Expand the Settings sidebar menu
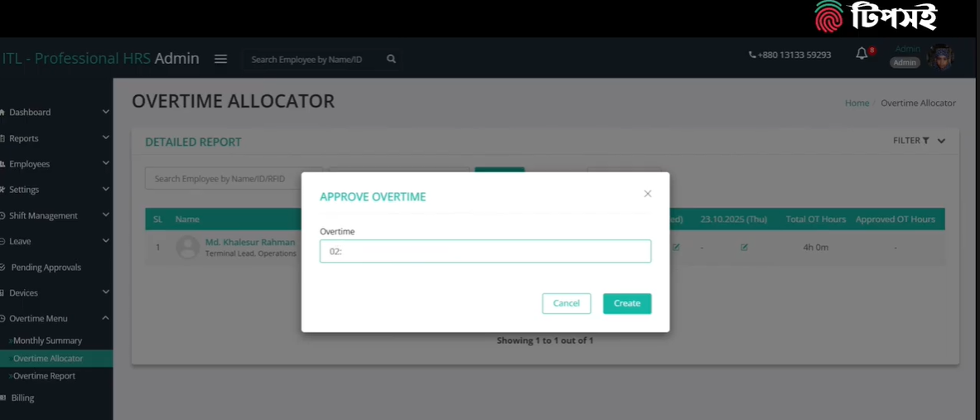Viewport: 980px width, 420px height. (55, 190)
